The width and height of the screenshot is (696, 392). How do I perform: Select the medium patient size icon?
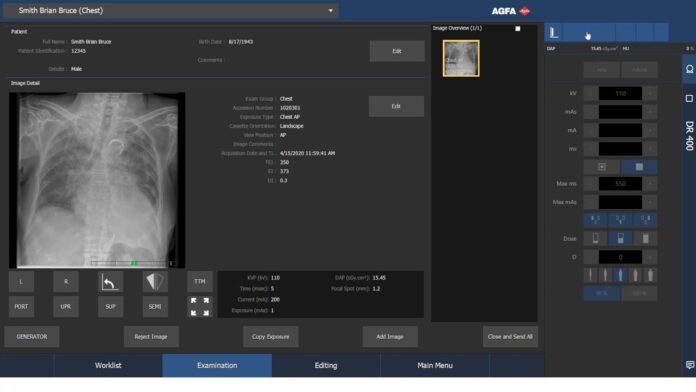621,275
